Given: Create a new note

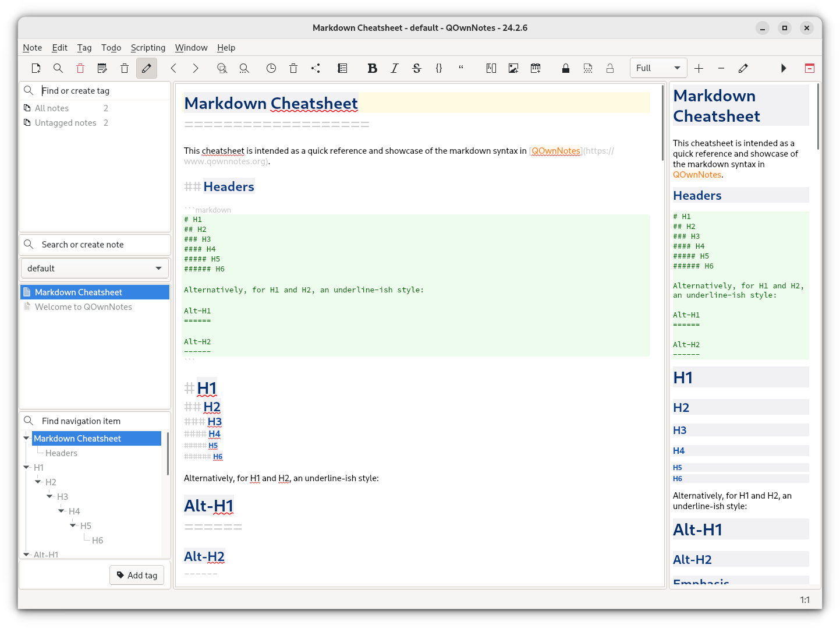Looking at the screenshot, I should (36, 68).
